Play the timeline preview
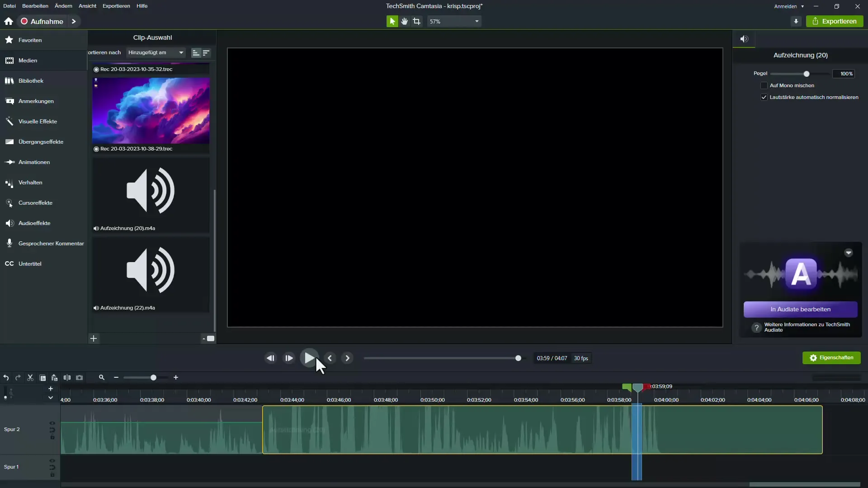Viewport: 868px width, 488px height. (x=309, y=358)
